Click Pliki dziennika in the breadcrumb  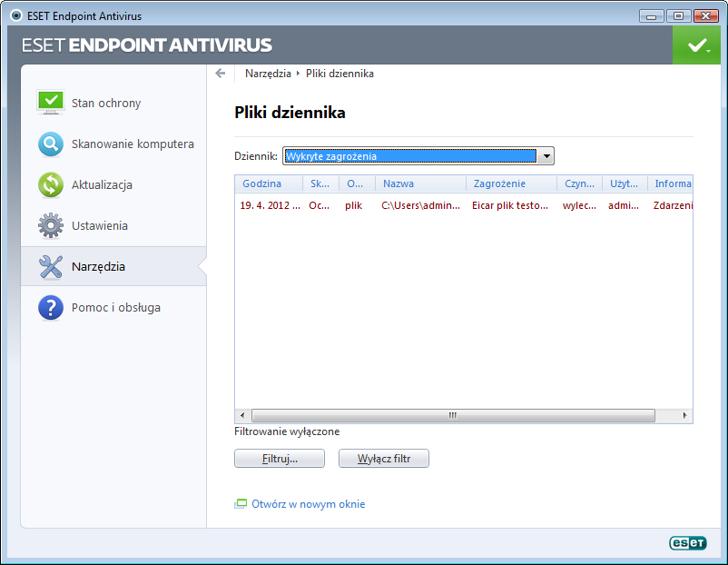coord(339,74)
